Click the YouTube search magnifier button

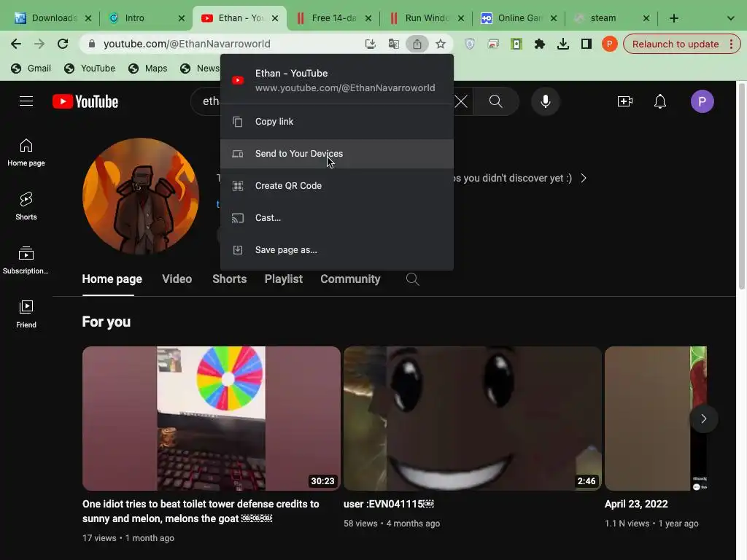pyautogui.click(x=495, y=101)
